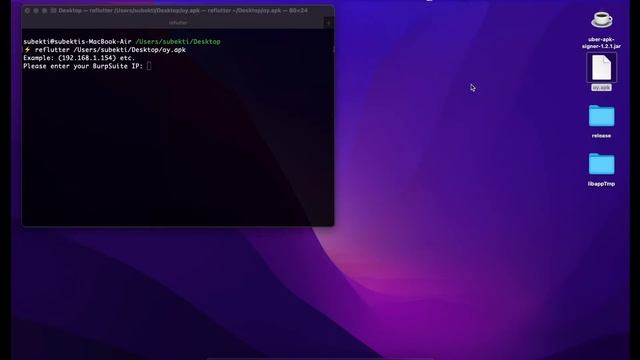Select the uber-apk-signer-1.2.1.jar file icon
The height and width of the screenshot is (360, 640).
[x=602, y=20]
